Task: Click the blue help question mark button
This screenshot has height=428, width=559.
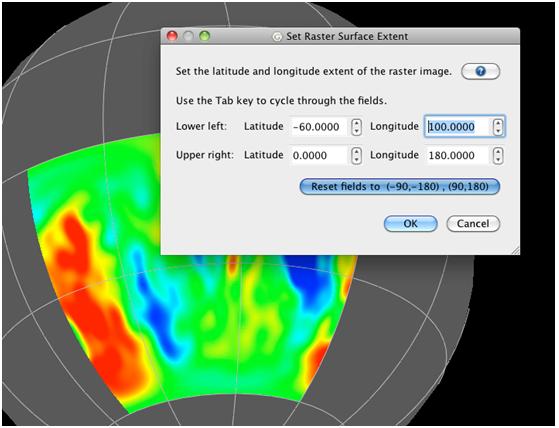Action: click(480, 72)
